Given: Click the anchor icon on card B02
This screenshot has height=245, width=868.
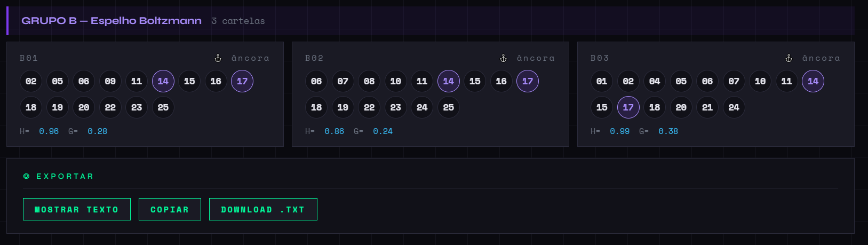Looking at the screenshot, I should (x=503, y=58).
